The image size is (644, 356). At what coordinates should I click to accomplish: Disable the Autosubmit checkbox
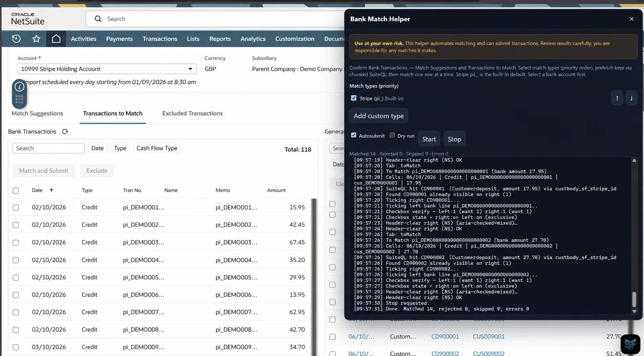click(354, 136)
